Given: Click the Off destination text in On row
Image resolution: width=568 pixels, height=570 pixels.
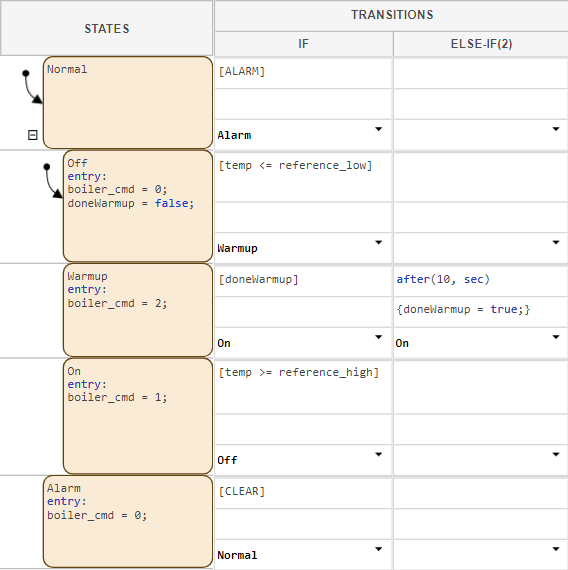Looking at the screenshot, I should (x=227, y=460).
